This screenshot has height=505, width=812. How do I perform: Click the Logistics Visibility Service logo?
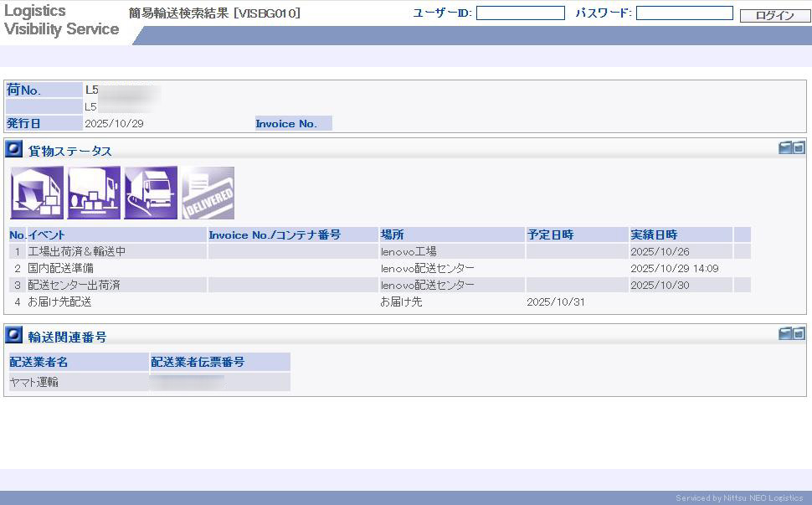61,21
